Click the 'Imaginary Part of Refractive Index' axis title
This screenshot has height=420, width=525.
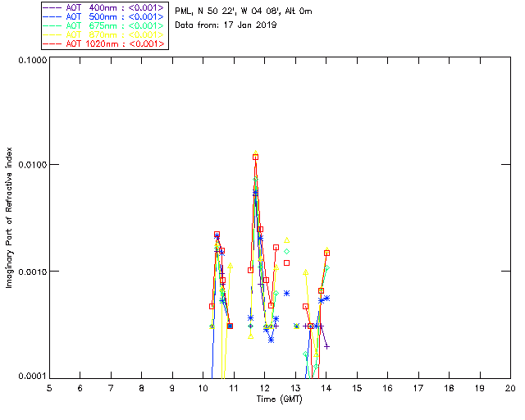[9, 217]
